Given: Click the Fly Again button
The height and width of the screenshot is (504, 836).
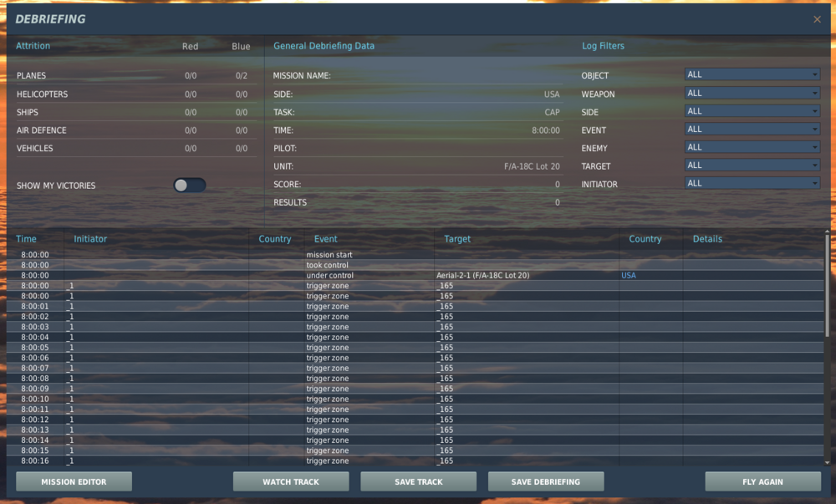Looking at the screenshot, I should point(763,481).
